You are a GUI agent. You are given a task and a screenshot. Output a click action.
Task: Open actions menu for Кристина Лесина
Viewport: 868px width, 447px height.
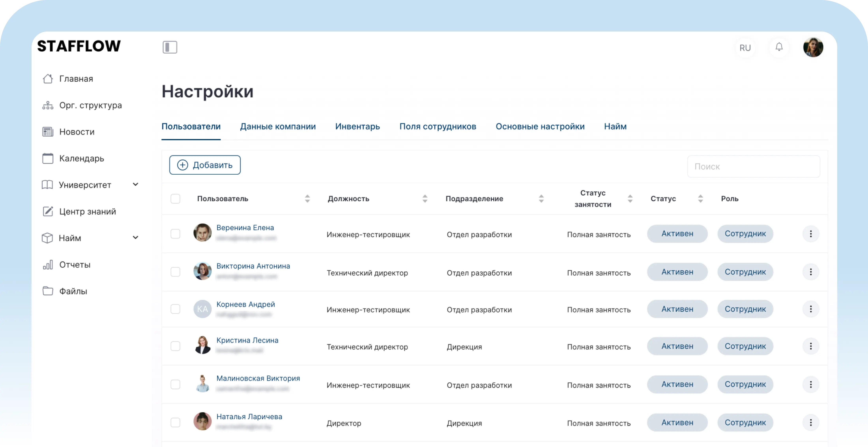tap(810, 346)
